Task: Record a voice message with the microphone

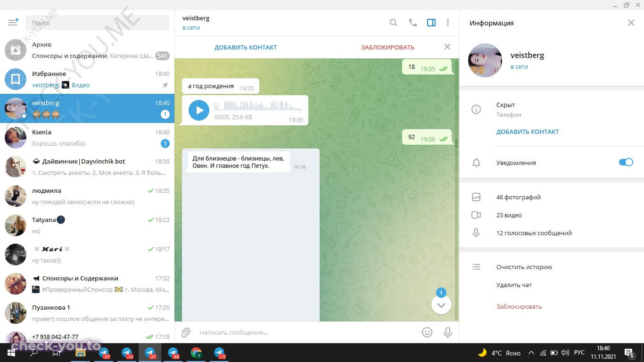Action: pos(448,332)
